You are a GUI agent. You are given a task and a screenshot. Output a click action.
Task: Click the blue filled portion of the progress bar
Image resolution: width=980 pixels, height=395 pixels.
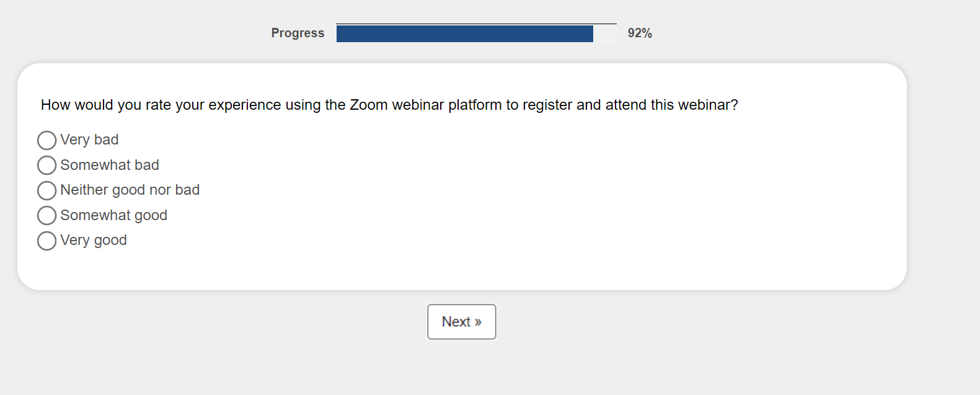pyautogui.click(x=464, y=33)
